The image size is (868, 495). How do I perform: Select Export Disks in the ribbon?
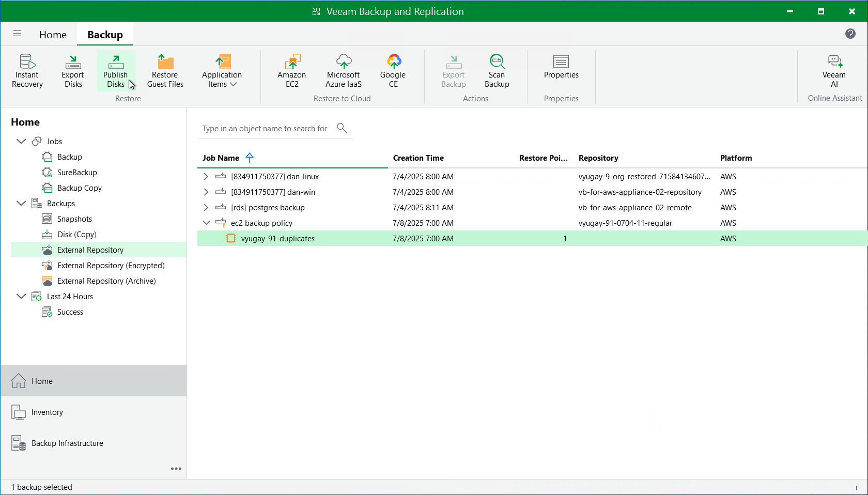pyautogui.click(x=73, y=70)
